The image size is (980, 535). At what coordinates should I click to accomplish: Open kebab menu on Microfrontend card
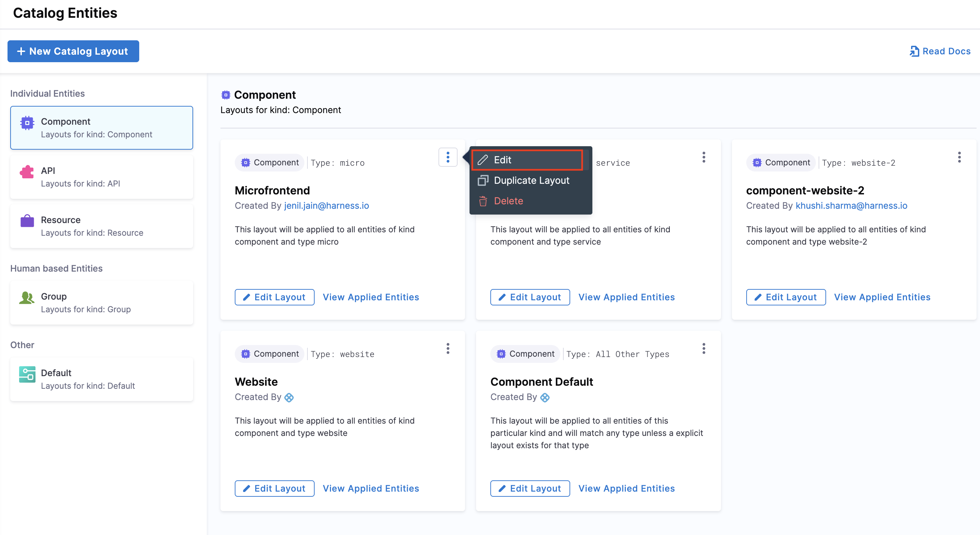click(x=448, y=157)
